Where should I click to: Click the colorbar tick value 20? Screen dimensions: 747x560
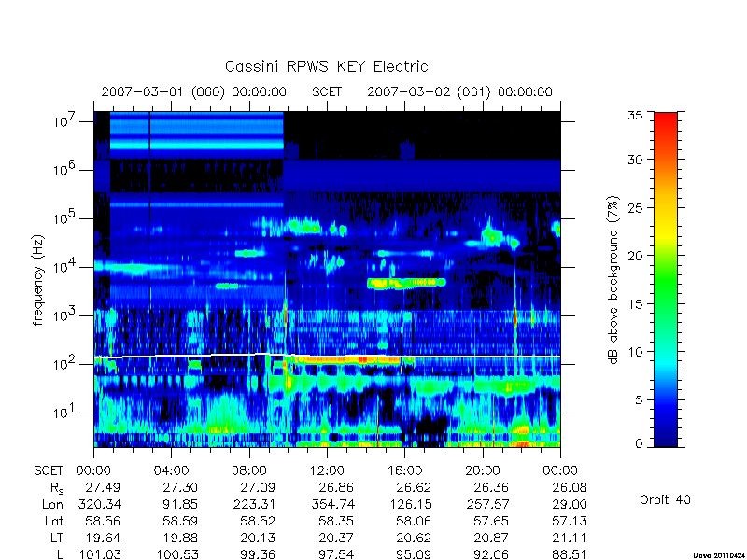(x=636, y=256)
